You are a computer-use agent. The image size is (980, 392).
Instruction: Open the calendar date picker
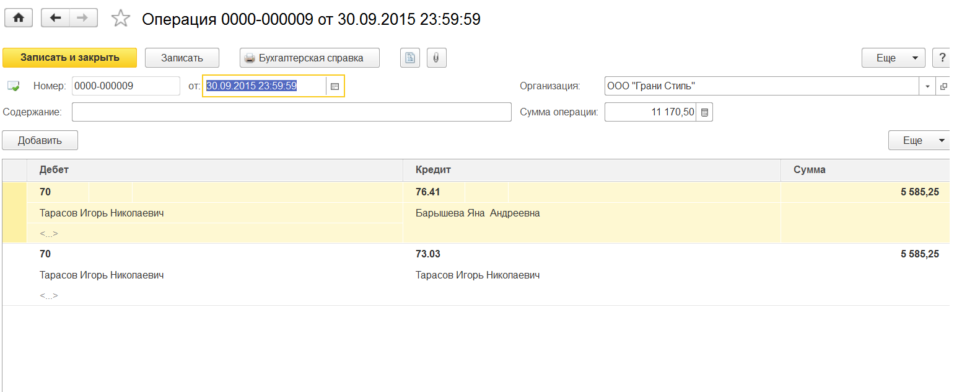pyautogui.click(x=335, y=86)
